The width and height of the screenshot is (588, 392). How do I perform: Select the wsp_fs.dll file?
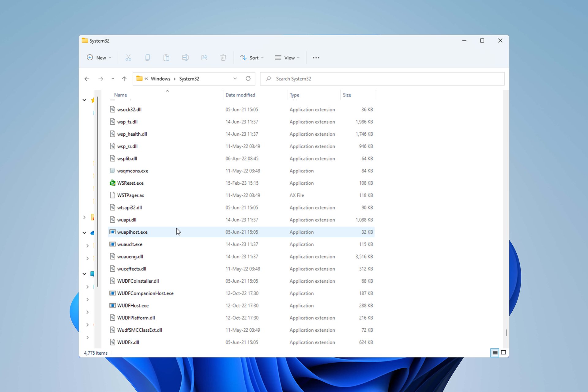241,122
